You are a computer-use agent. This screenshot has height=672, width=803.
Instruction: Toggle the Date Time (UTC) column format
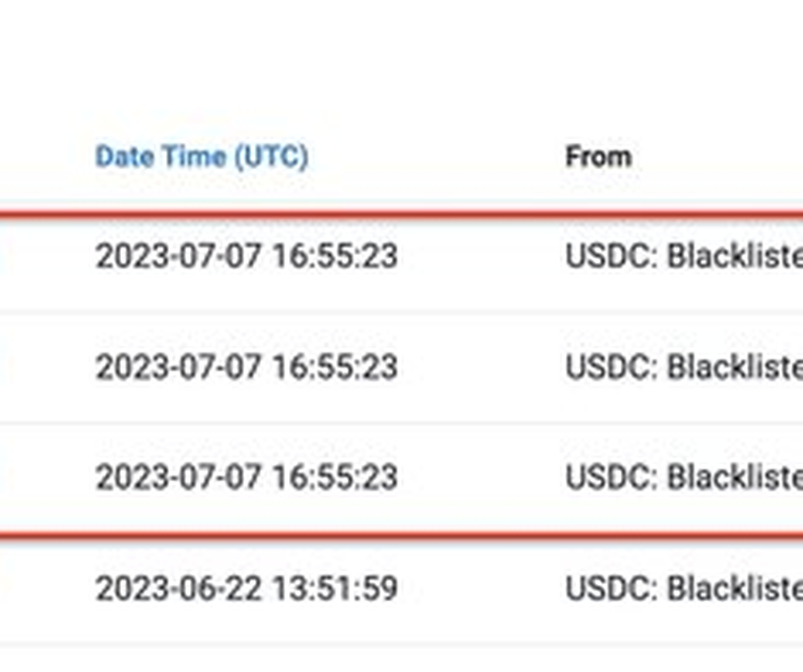click(x=202, y=157)
